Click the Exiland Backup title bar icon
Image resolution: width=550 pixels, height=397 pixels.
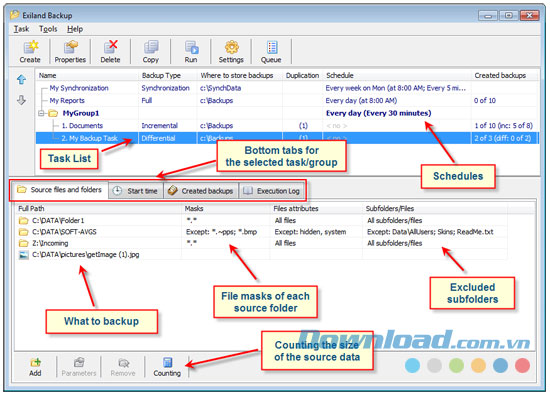(14, 15)
